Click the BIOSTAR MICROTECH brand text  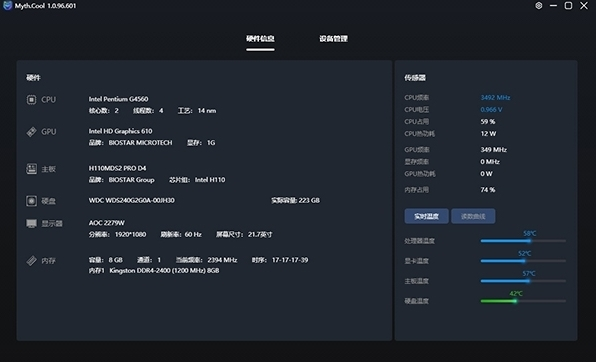pyautogui.click(x=140, y=143)
